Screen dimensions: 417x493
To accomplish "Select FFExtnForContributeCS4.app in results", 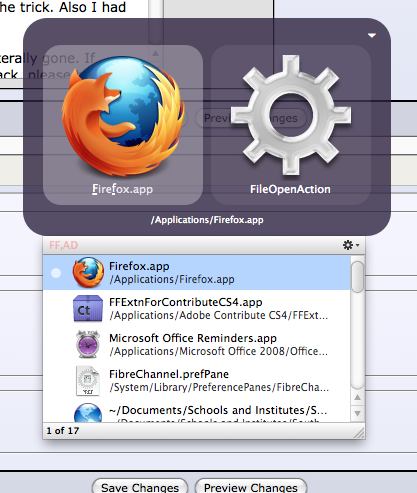I will coord(197,308).
